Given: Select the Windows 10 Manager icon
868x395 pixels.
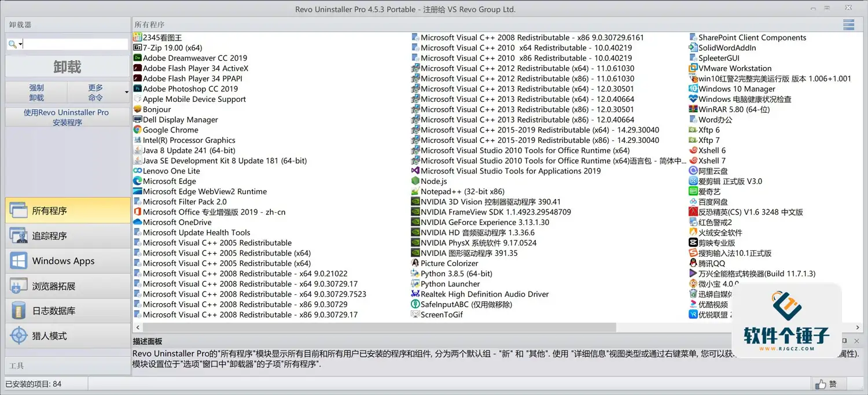Looking at the screenshot, I should 693,88.
